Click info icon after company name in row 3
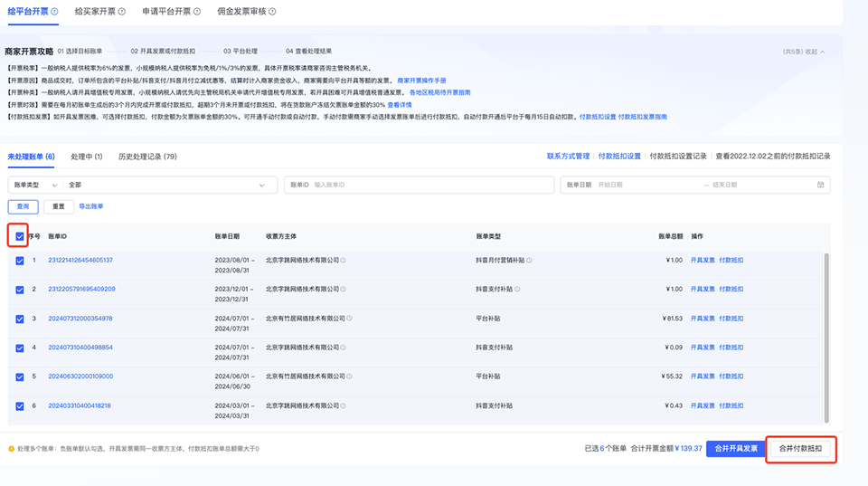 pyautogui.click(x=350, y=319)
